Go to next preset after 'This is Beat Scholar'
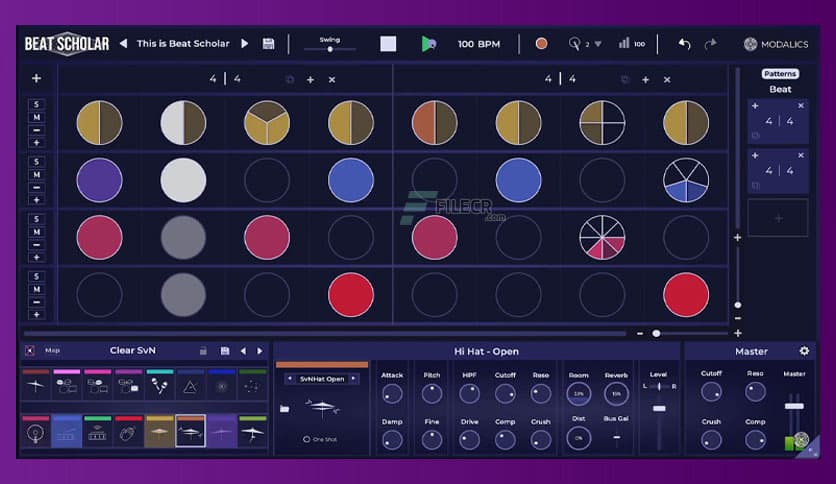 pyautogui.click(x=245, y=43)
